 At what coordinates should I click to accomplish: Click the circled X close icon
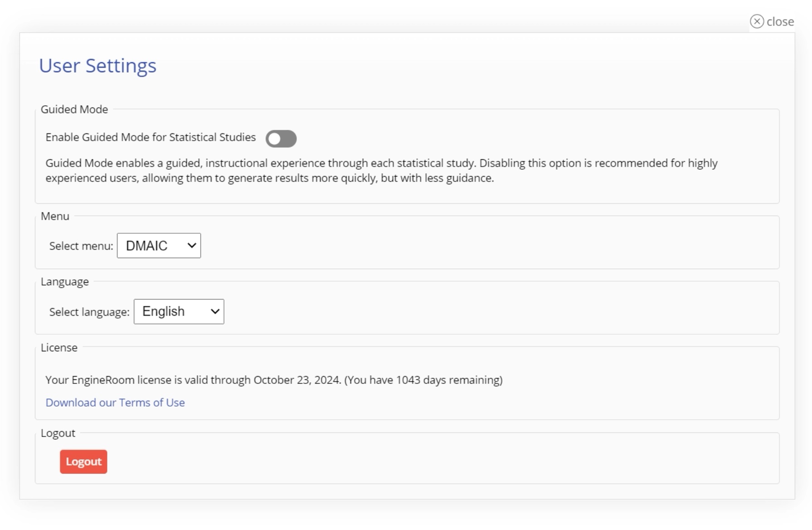(757, 21)
